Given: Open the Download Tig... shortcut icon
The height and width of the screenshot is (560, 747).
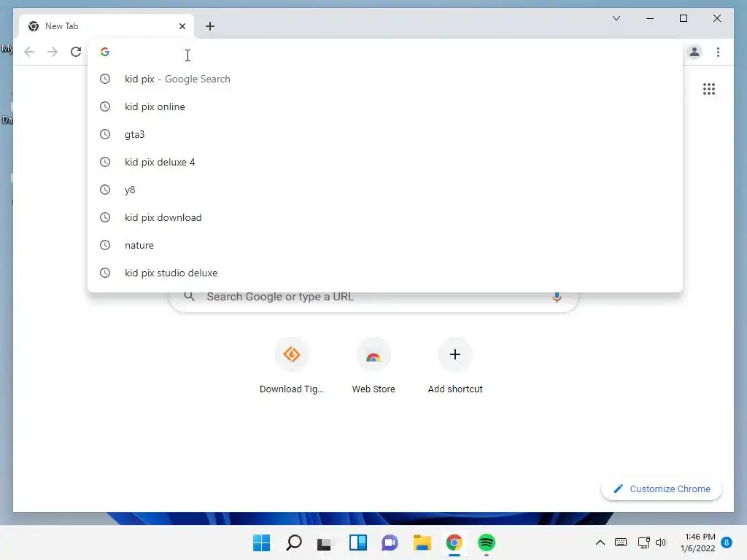Looking at the screenshot, I should 292,355.
